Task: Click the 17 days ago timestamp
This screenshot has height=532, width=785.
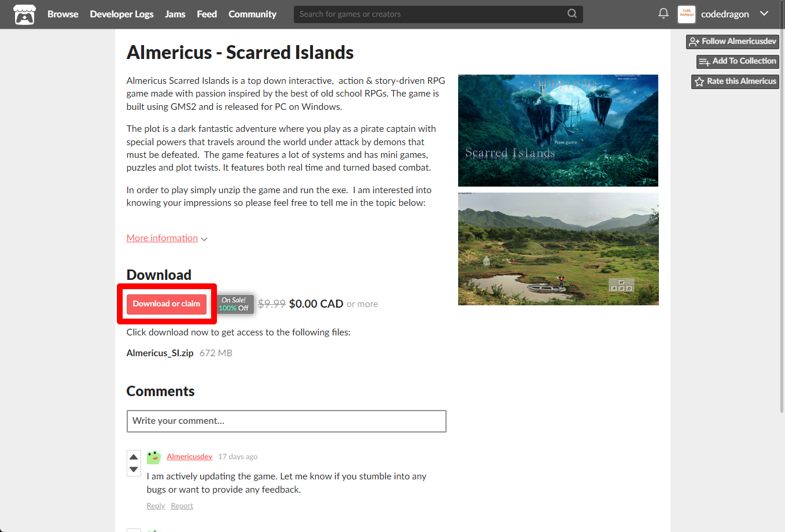Action: pyautogui.click(x=238, y=457)
